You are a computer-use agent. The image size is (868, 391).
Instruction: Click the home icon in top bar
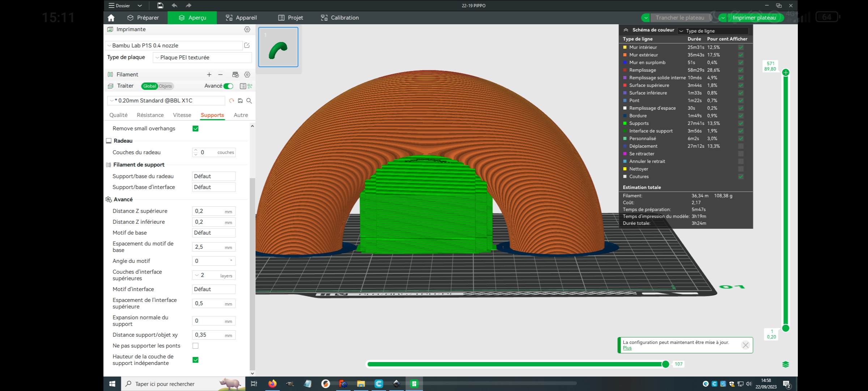111,18
